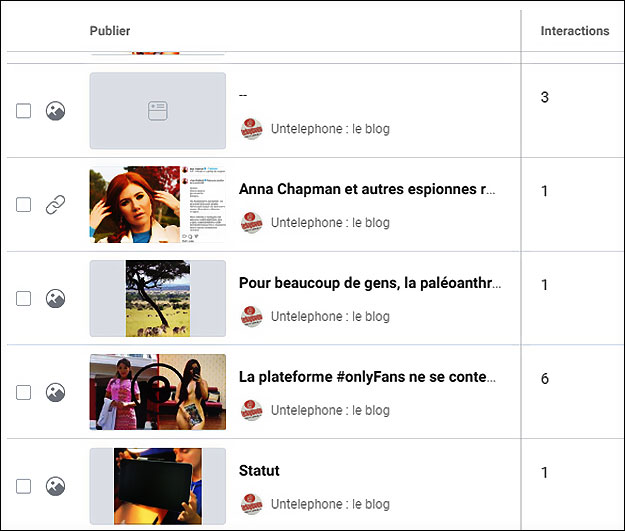Click interactions value 6 for #onlyFans post
The height and width of the screenshot is (531, 625).
[544, 378]
